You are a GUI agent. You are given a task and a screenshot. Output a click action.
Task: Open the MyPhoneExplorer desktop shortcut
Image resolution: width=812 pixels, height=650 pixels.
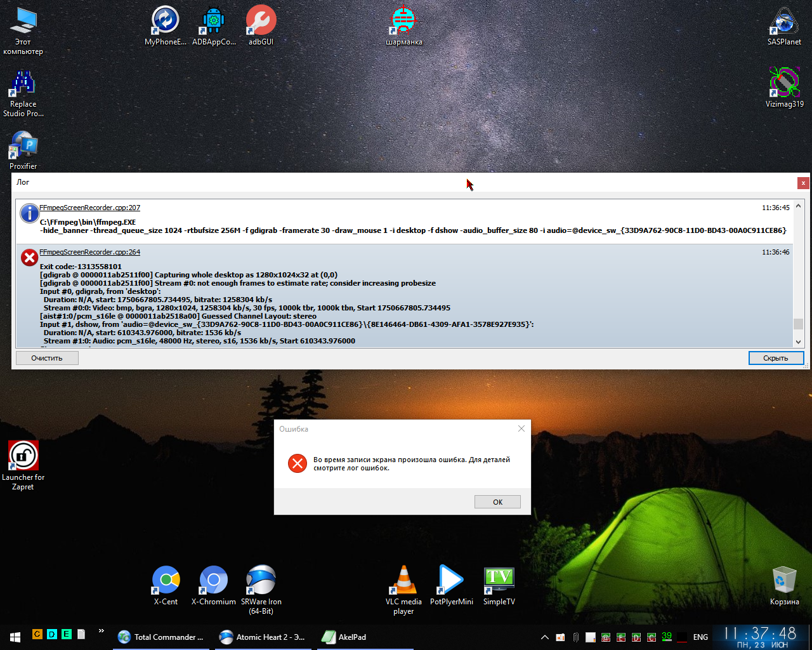[165, 26]
